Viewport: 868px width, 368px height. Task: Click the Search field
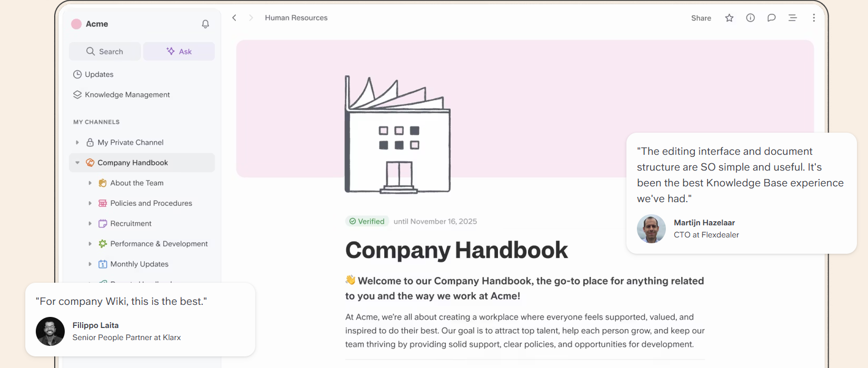pos(105,52)
